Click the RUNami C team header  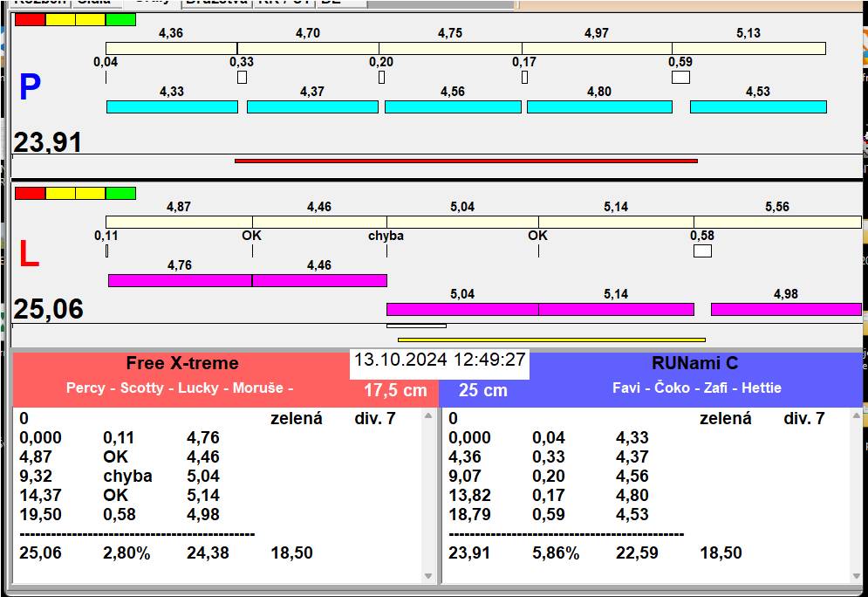coord(694,363)
